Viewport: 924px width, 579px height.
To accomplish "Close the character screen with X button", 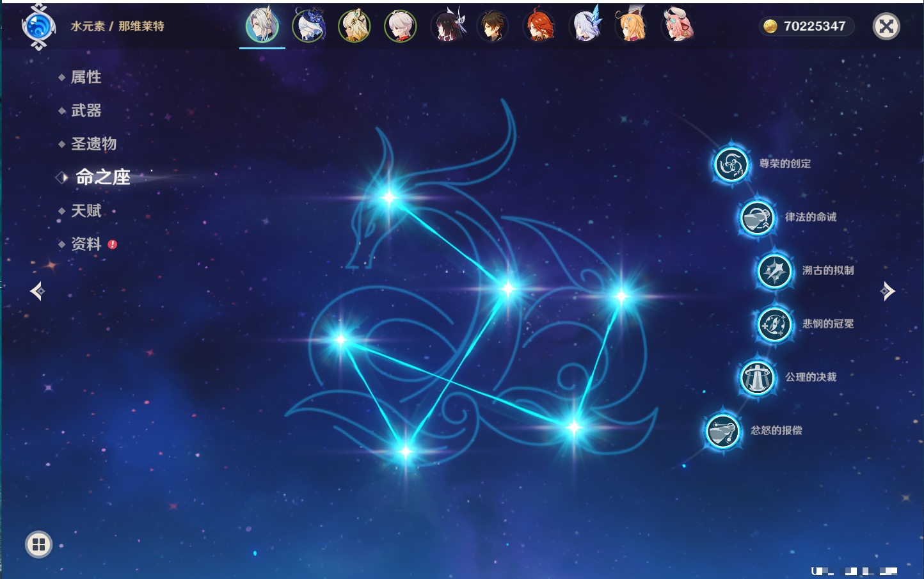I will coord(886,26).
